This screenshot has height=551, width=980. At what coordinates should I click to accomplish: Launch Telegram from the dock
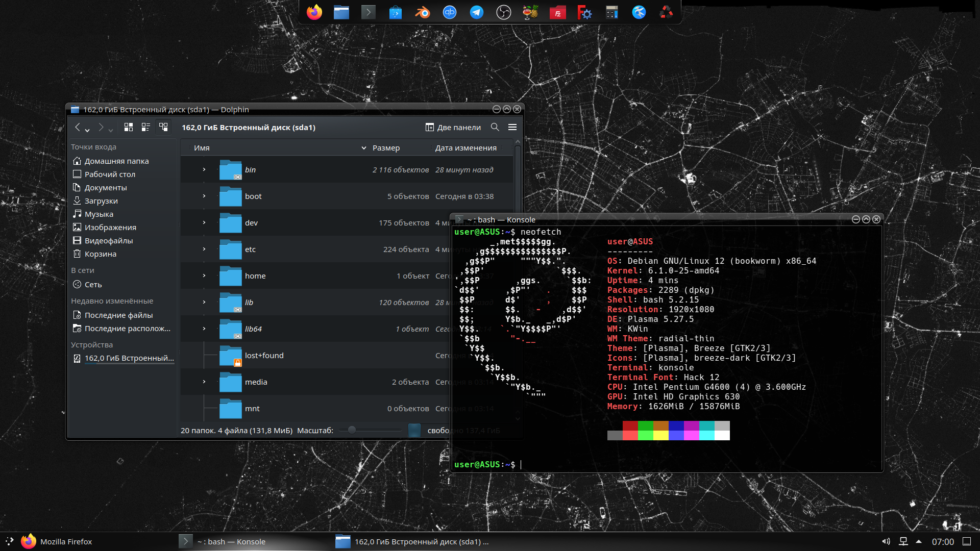coord(477,12)
